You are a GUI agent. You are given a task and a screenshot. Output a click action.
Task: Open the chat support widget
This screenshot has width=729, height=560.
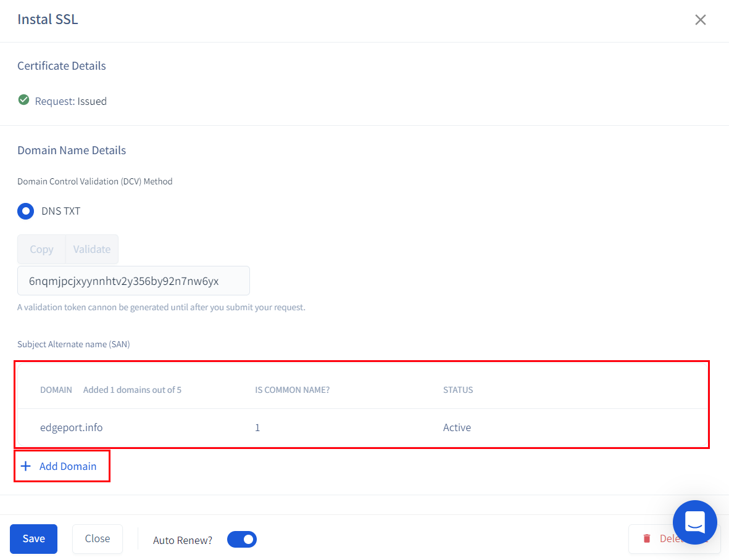(694, 522)
